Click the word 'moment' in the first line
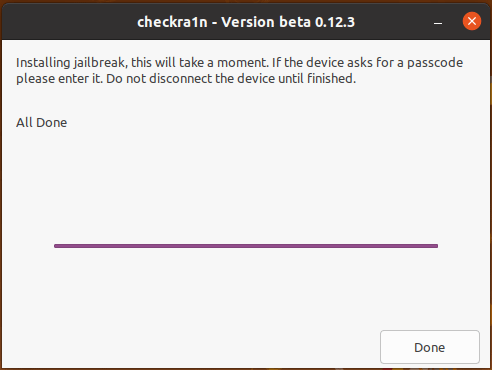The width and height of the screenshot is (492, 370). pos(243,63)
